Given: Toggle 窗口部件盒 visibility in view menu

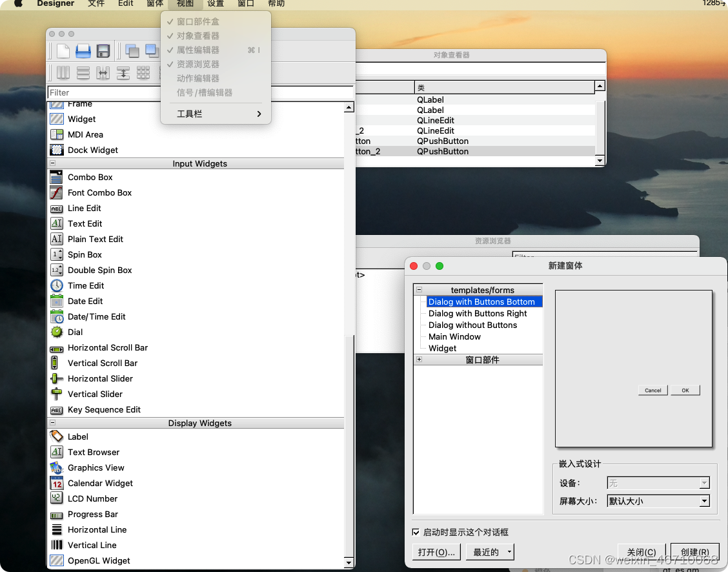Looking at the screenshot, I should (198, 21).
